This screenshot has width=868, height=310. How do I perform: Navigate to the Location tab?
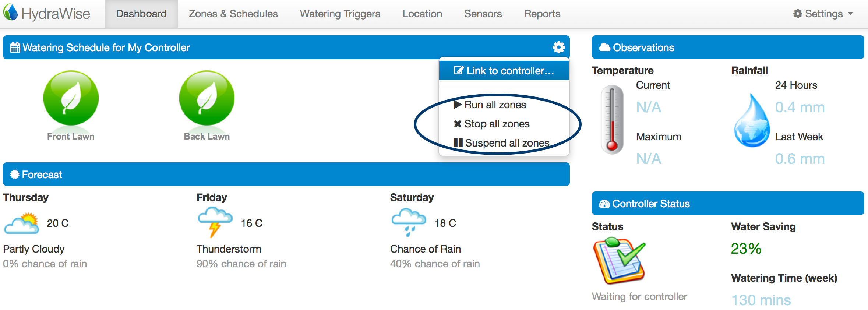tap(422, 14)
